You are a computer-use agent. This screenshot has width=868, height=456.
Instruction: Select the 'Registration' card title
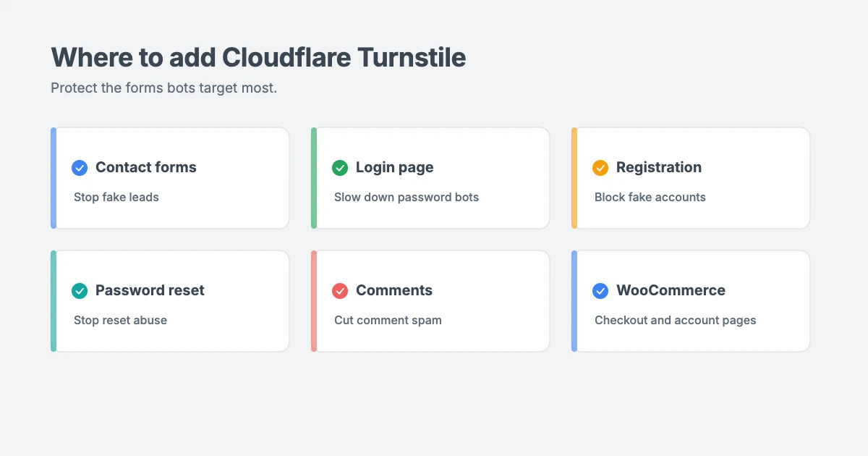[x=659, y=167]
